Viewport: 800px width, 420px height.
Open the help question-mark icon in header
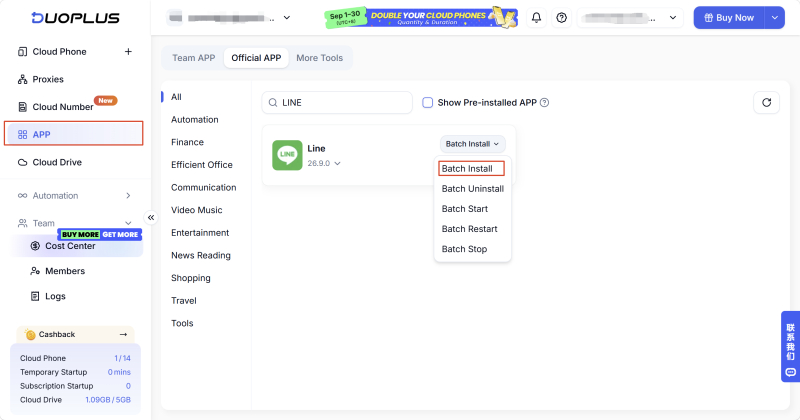[x=561, y=18]
